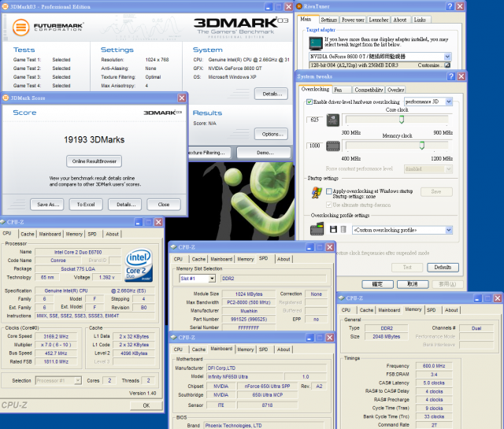The width and height of the screenshot is (504, 429).
Task: Click the Futuremark orange logo icon
Action: click(21, 28)
